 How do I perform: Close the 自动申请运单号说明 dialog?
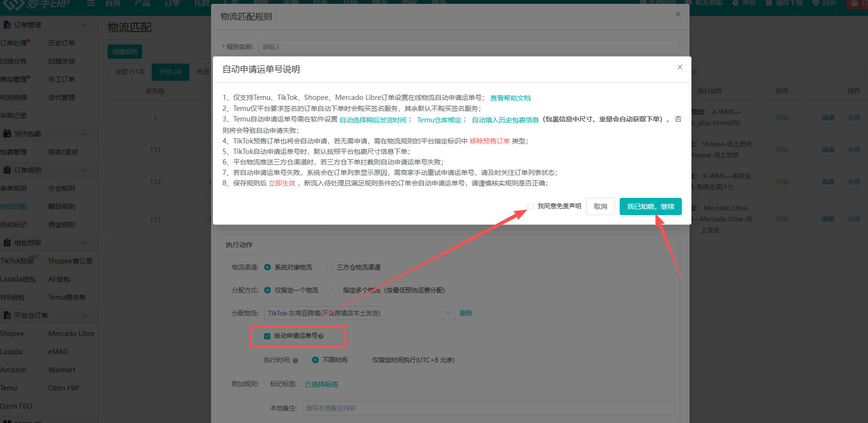coord(679,67)
